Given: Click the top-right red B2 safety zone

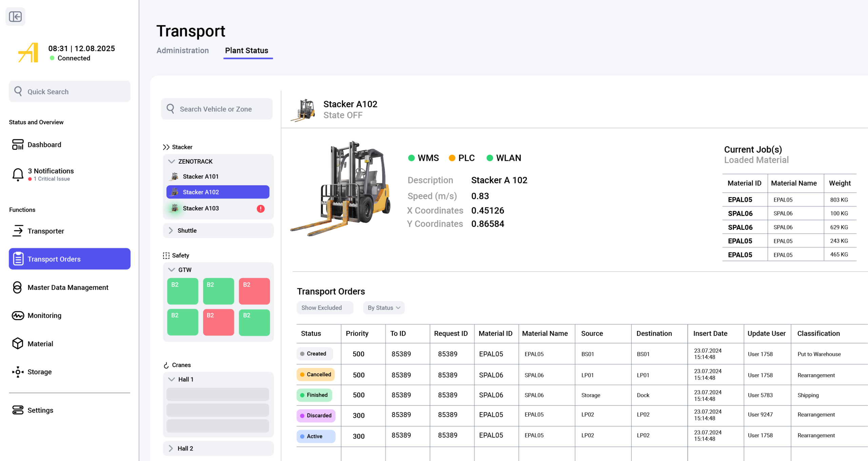Looking at the screenshot, I should coord(254,291).
